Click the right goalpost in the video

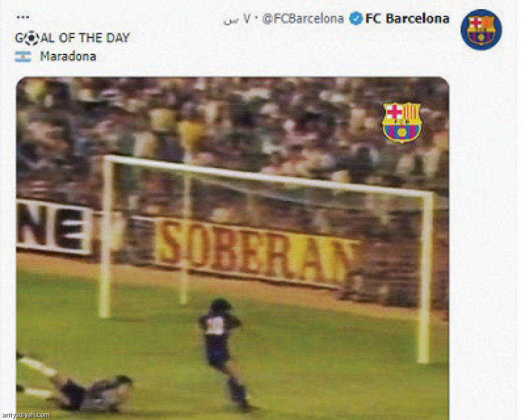[x=425, y=278]
